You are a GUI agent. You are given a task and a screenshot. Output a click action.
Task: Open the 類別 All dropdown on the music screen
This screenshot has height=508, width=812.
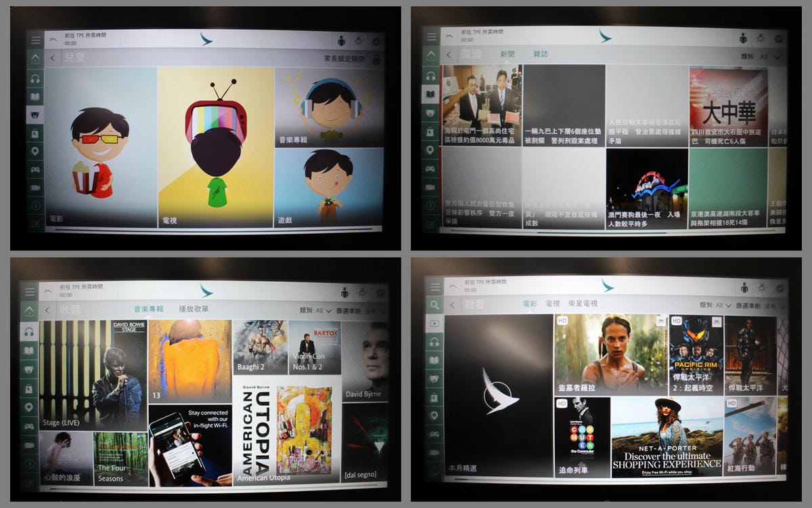point(323,310)
